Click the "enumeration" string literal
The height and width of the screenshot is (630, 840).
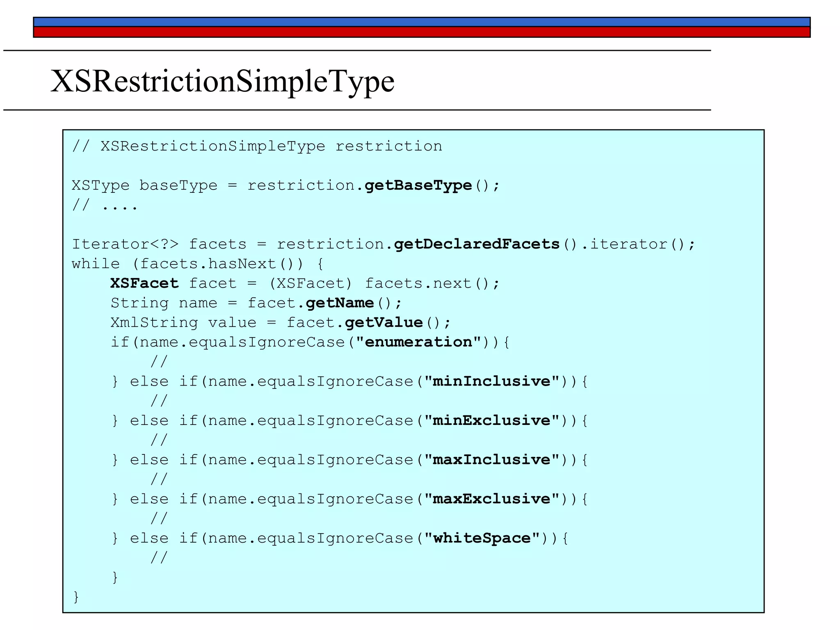click(x=418, y=342)
